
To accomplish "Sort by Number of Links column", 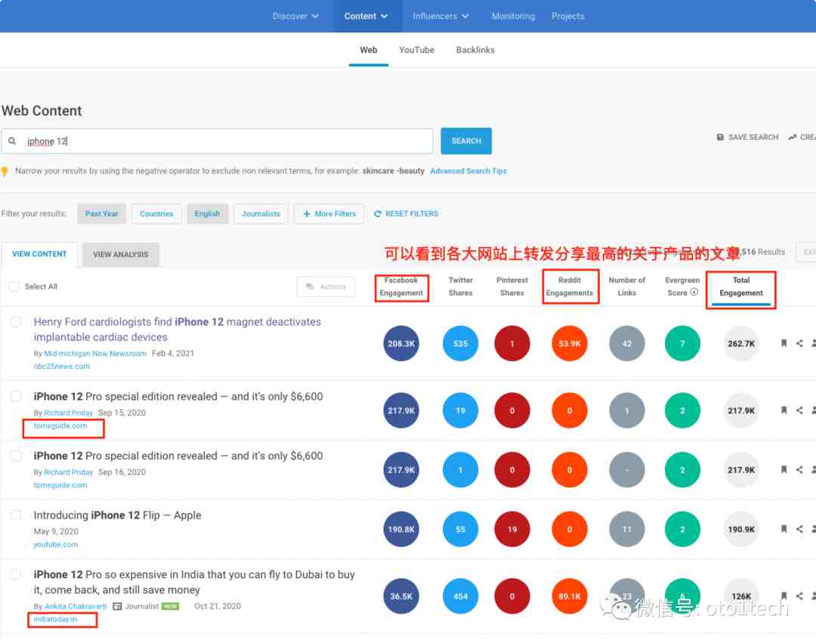I will 626,286.
